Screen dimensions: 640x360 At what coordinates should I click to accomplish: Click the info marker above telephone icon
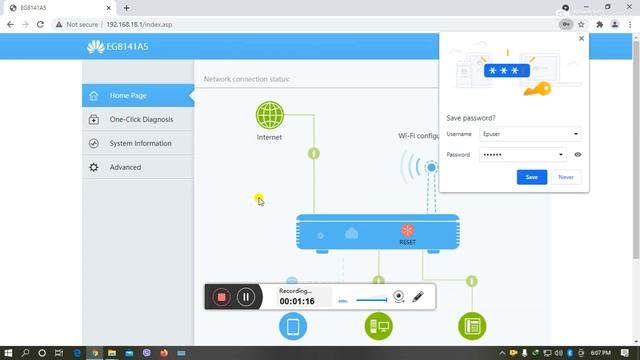(472, 281)
